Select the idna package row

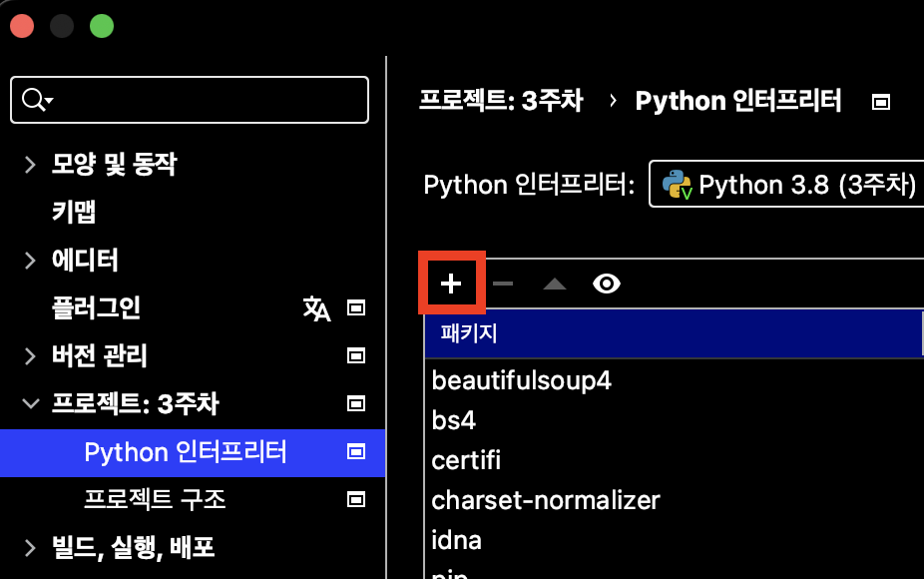675,541
